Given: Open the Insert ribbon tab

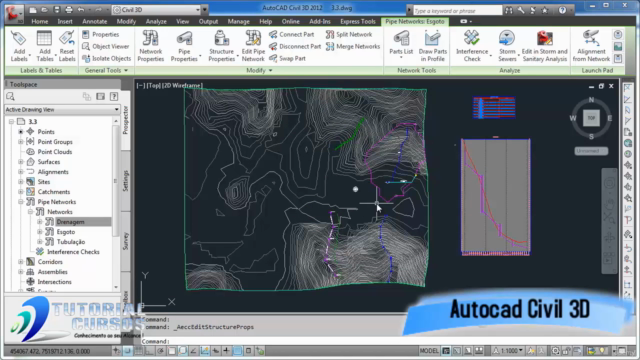Looking at the screenshot, I should pyautogui.click(x=65, y=21).
